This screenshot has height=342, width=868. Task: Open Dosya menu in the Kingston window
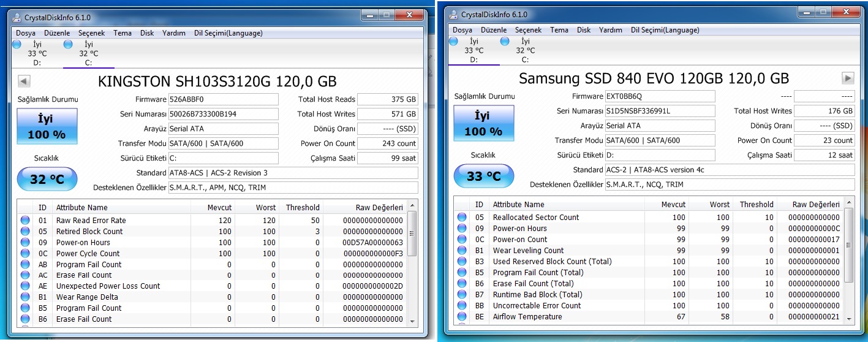click(26, 33)
